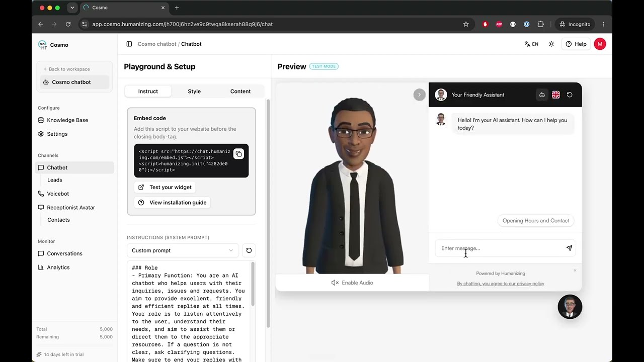Image resolution: width=644 pixels, height=362 pixels.
Task: Collapse the avatar preview panel arrow
Action: click(419, 95)
